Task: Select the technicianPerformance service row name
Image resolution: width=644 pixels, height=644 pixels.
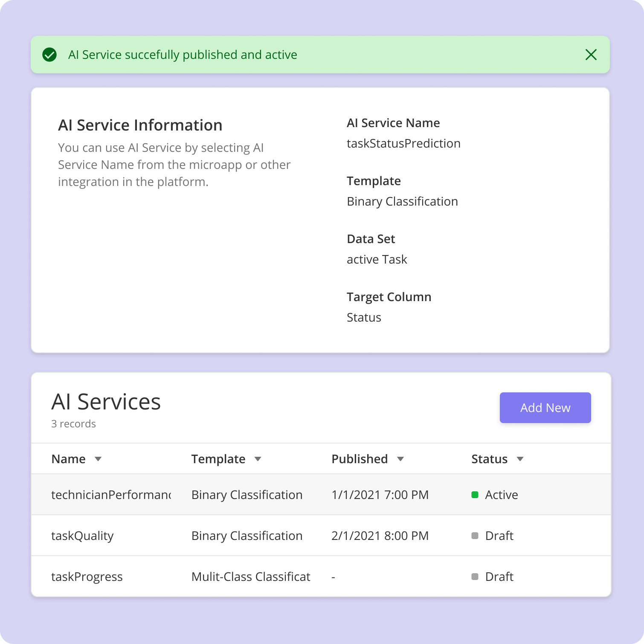Action: (111, 495)
